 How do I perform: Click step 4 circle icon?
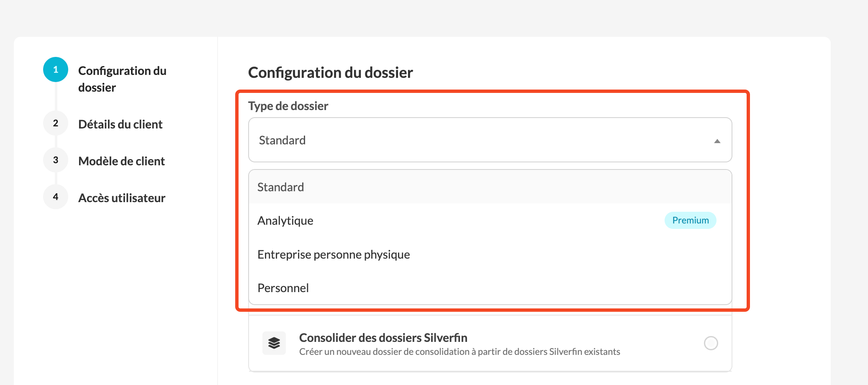click(56, 197)
